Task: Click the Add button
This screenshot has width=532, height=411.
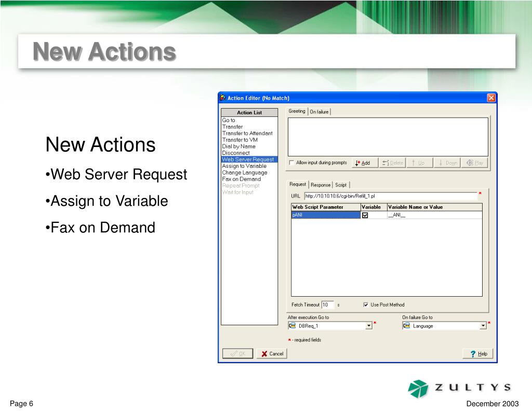Action: pos(365,163)
